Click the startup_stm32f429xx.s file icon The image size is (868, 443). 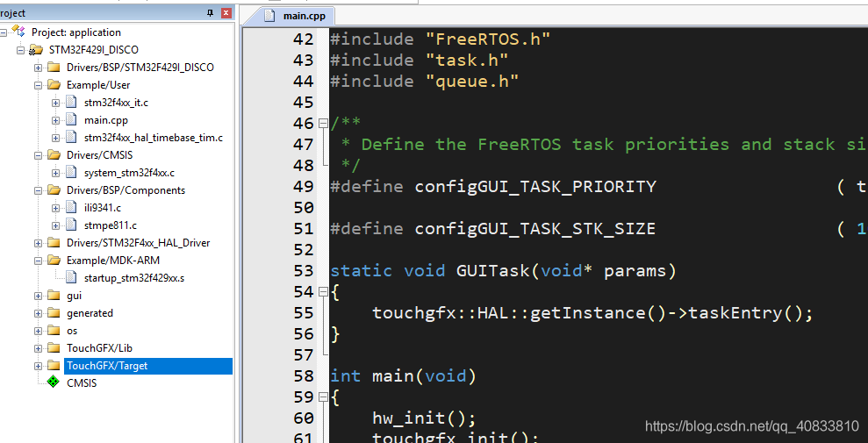pos(71,277)
